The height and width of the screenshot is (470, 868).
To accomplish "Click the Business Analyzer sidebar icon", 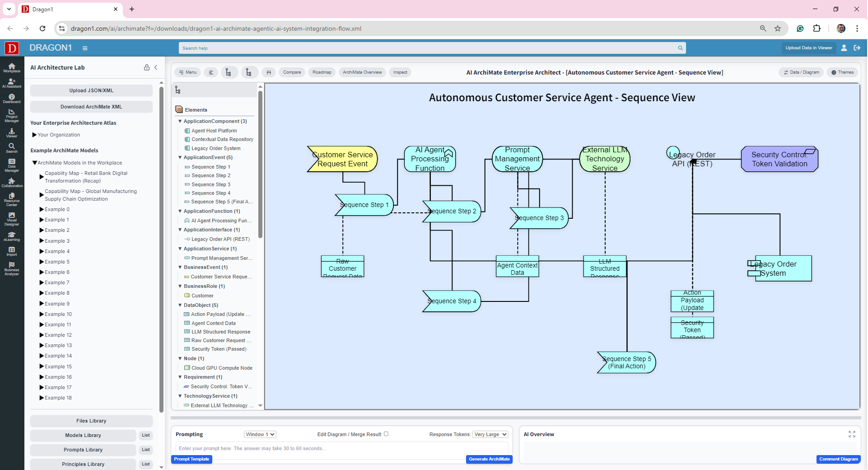I will 12,268.
